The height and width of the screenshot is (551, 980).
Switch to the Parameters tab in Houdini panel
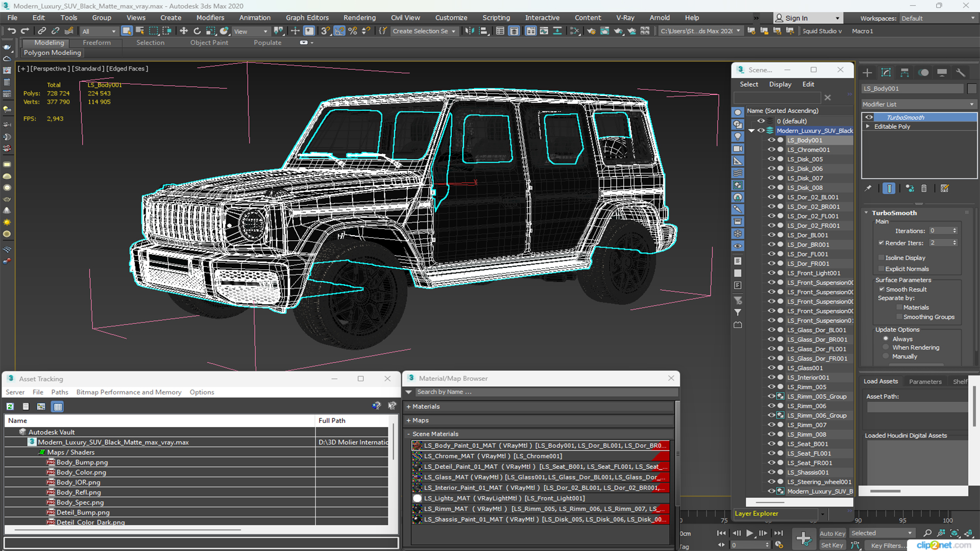click(925, 382)
